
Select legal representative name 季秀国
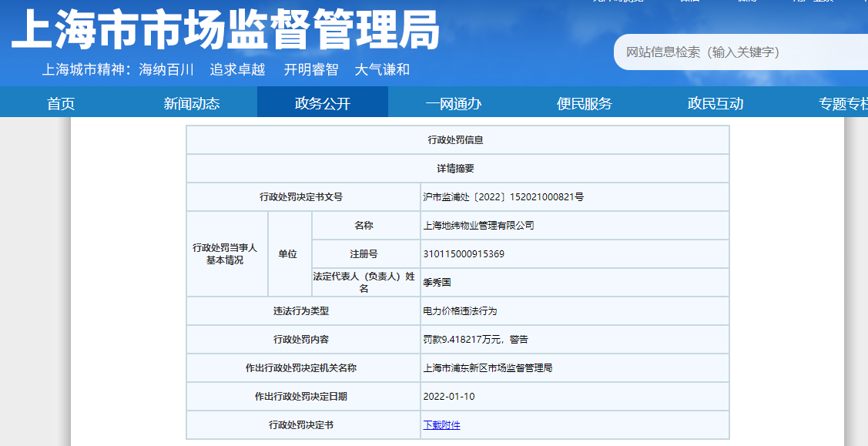click(437, 282)
